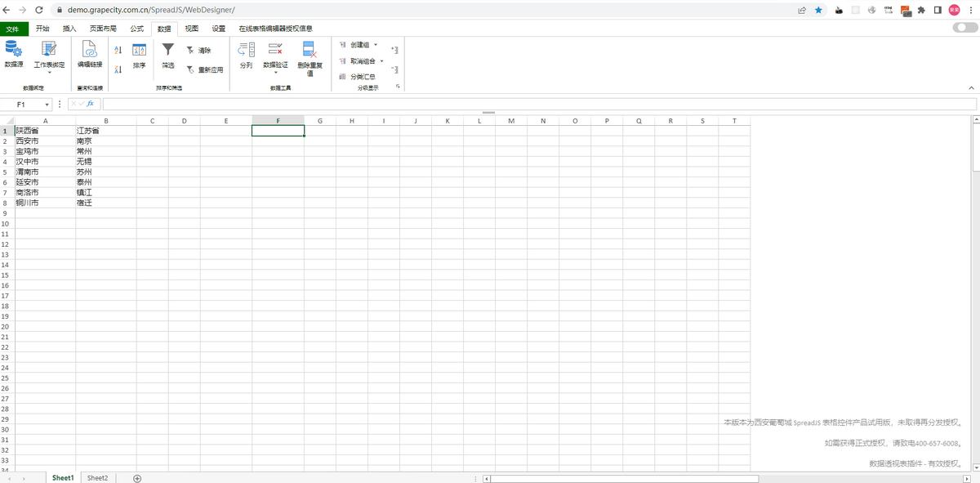Hide detail for the outline group
This screenshot has height=483, width=980.
pyautogui.click(x=394, y=70)
